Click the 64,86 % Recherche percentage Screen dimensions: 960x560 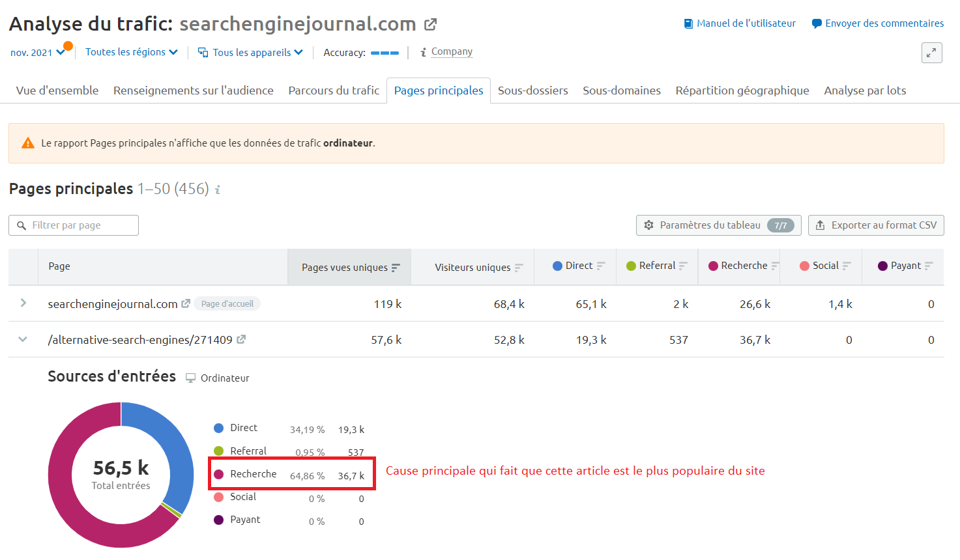tap(307, 476)
